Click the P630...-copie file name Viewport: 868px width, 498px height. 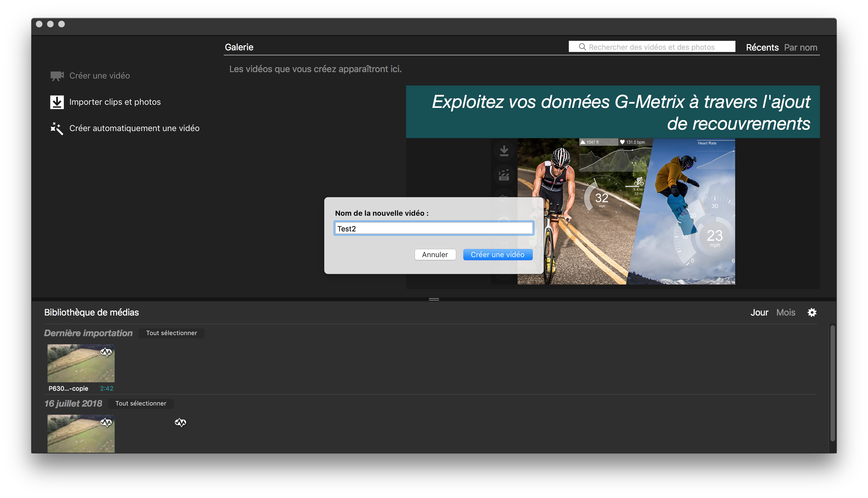(x=69, y=388)
